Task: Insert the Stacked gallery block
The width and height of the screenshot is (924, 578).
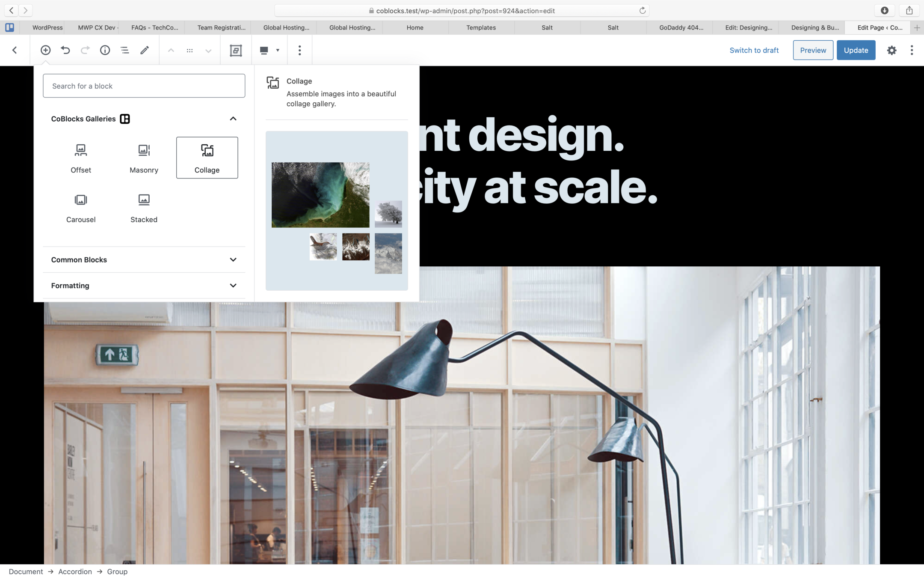Action: 144,208
